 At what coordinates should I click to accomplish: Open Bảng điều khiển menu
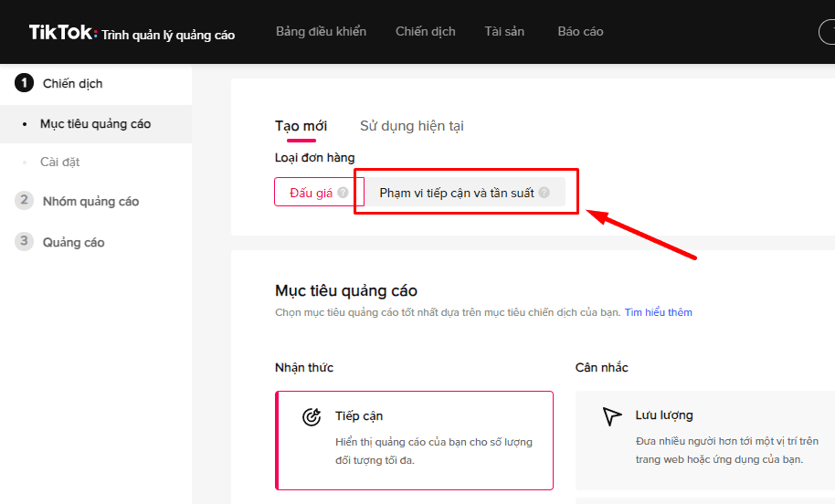coord(321,32)
